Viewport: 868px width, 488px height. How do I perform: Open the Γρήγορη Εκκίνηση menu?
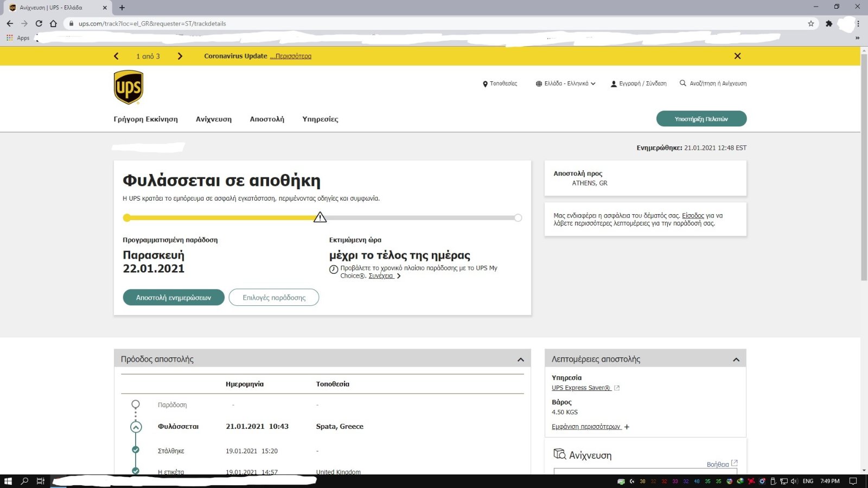coord(145,119)
